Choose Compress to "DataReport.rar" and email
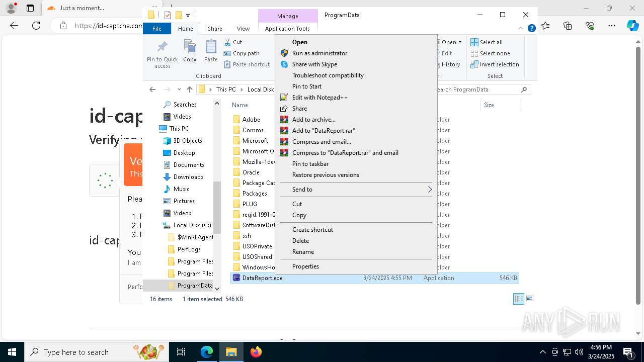Viewport: 644px width, 362px height. pyautogui.click(x=356, y=153)
